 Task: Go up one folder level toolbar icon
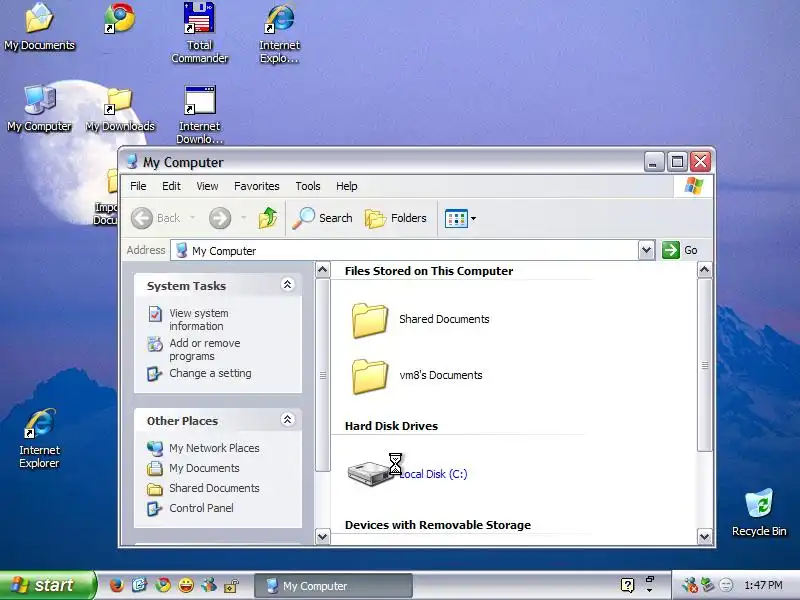(x=268, y=218)
